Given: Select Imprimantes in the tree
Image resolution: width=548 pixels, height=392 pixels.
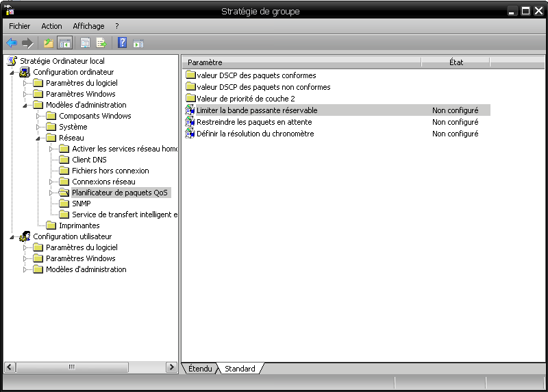Looking at the screenshot, I should point(79,225).
